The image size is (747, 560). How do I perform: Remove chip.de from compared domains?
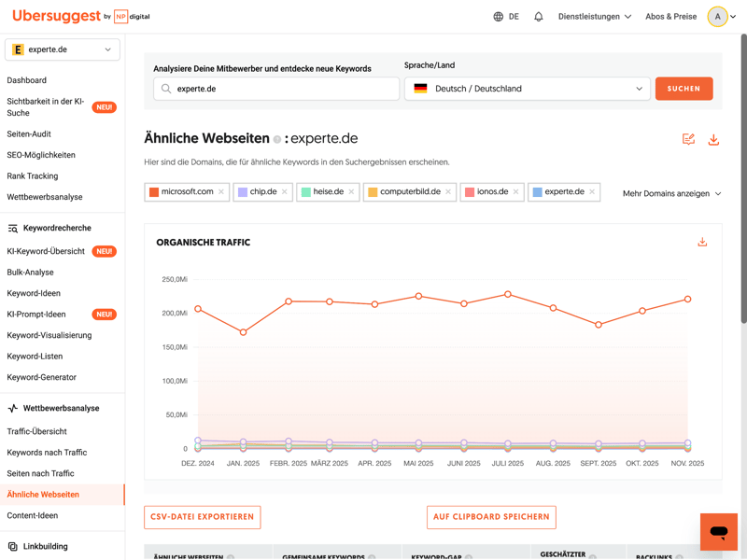coord(285,192)
